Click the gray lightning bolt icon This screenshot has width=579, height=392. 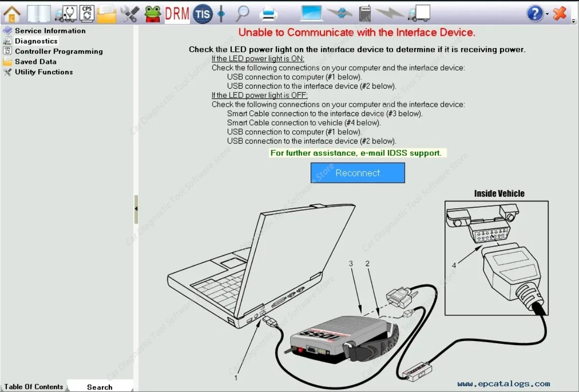[389, 14]
